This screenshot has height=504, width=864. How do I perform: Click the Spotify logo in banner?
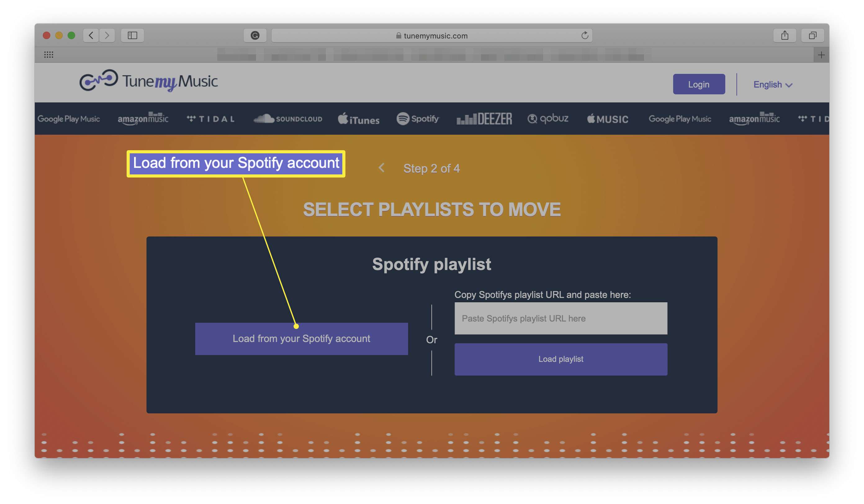(418, 119)
